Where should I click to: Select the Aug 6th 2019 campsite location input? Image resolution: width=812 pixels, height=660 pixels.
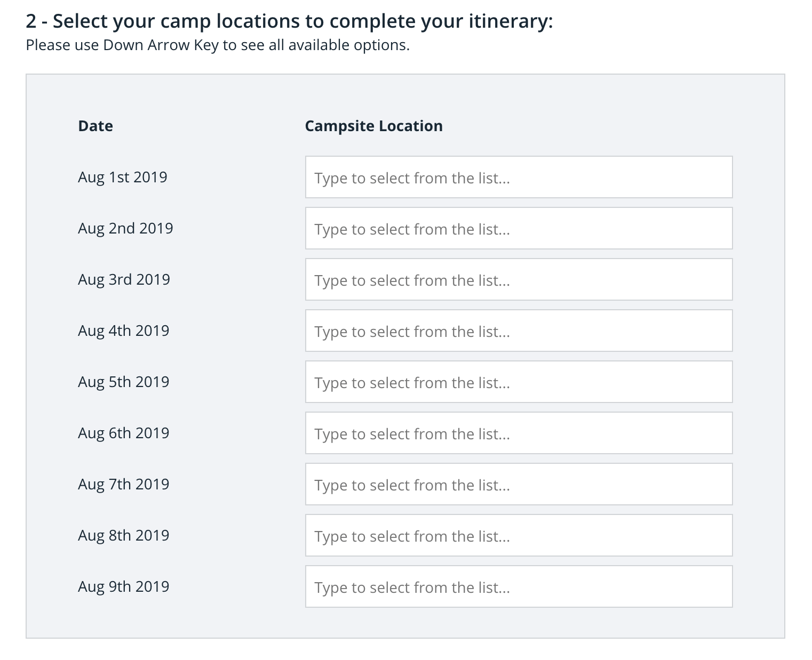(x=519, y=433)
